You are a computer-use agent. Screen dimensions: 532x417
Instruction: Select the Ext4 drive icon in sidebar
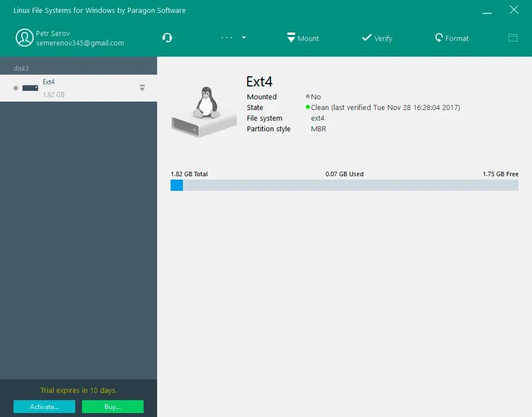[x=30, y=88]
